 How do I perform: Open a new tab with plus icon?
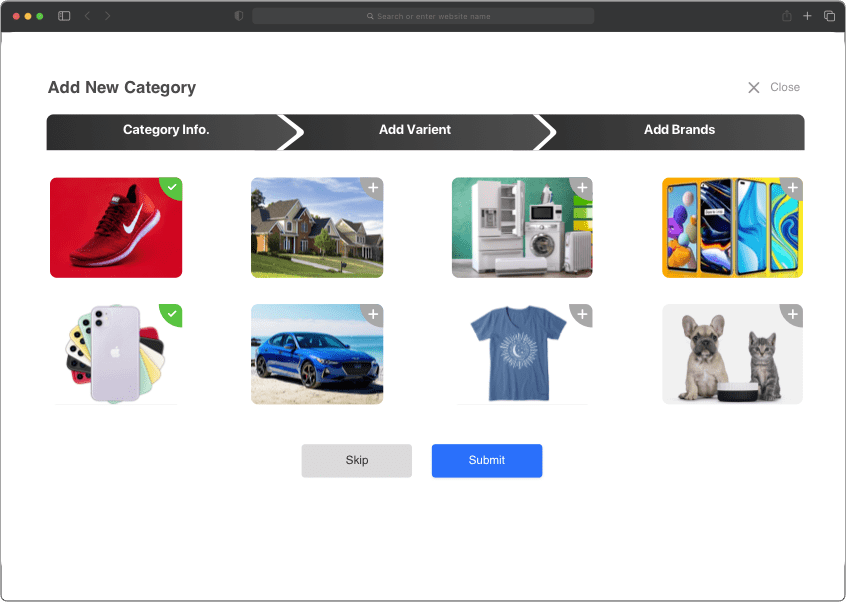[x=807, y=16]
